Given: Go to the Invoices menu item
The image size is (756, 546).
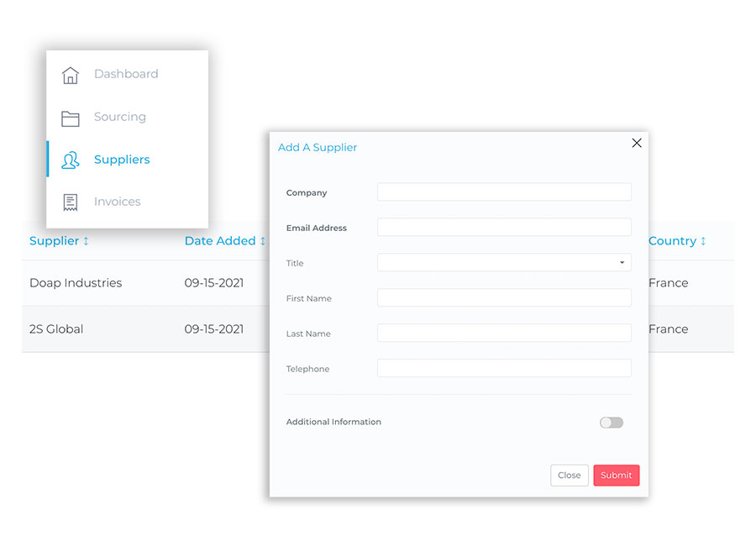Looking at the screenshot, I should click(118, 202).
